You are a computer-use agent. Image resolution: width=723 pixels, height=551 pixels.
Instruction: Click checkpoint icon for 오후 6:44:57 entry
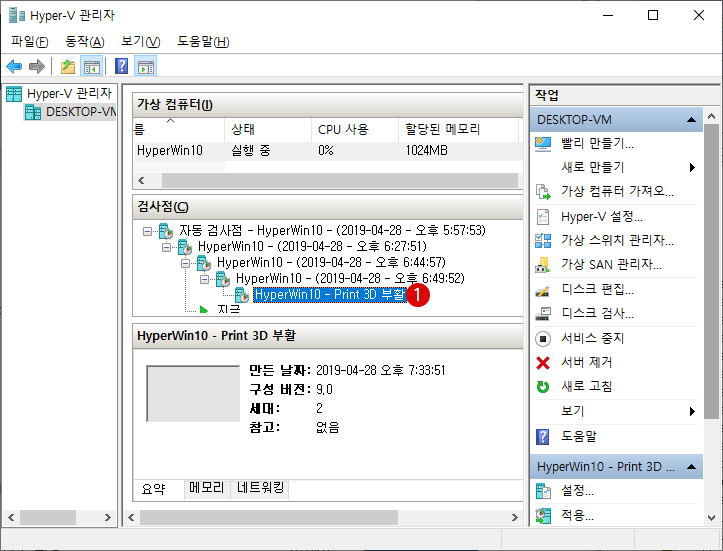click(204, 263)
